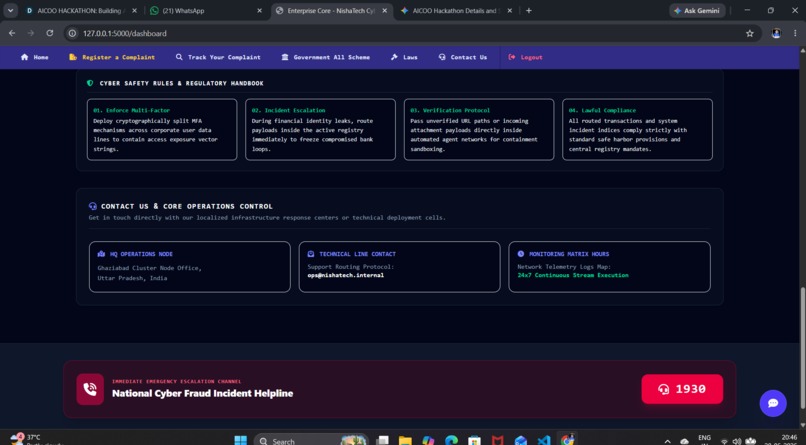Click the 03. Verification Protocol card title
Screen dimensions: 806x445
click(450, 110)
